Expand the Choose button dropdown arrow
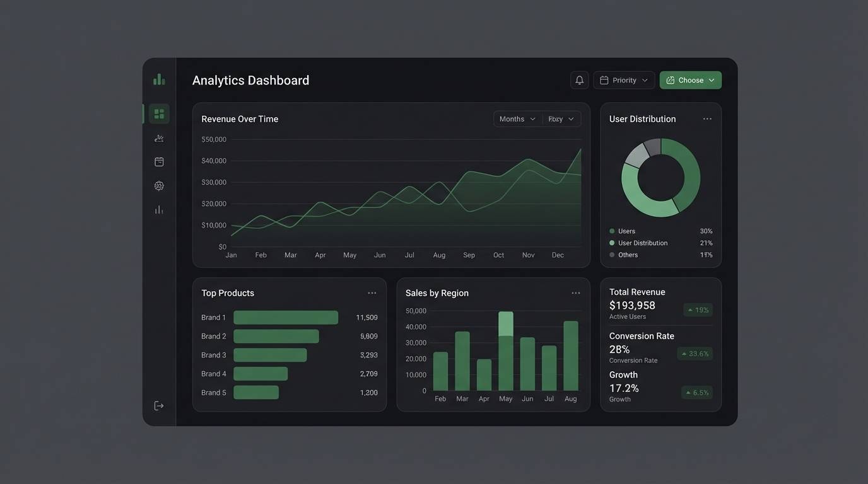The image size is (868, 484). (711, 79)
